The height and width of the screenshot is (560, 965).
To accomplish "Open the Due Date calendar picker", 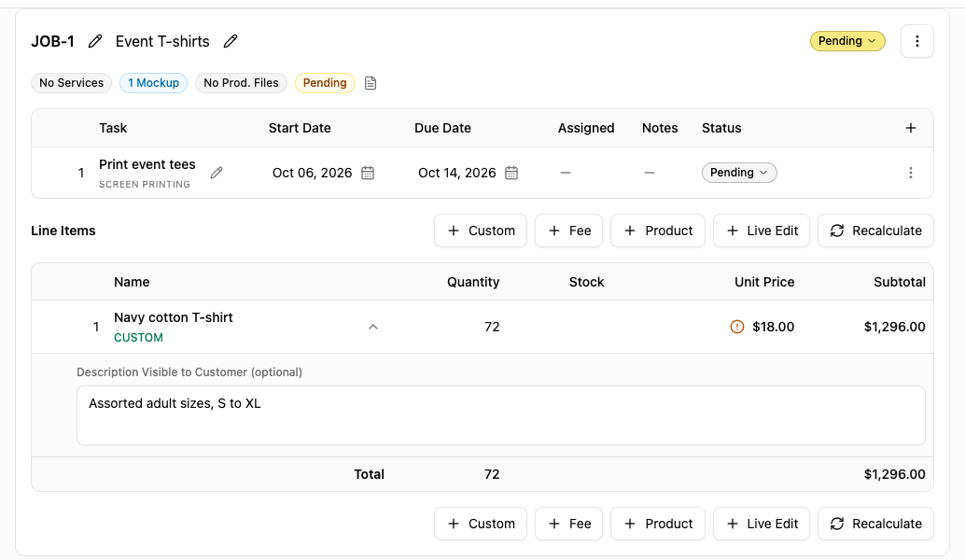I will [511, 173].
